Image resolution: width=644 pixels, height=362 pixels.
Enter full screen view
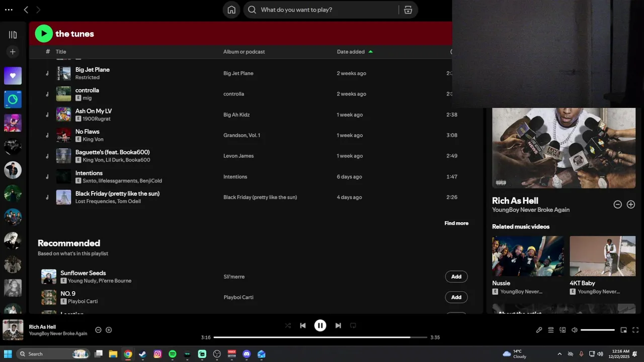coord(635,330)
